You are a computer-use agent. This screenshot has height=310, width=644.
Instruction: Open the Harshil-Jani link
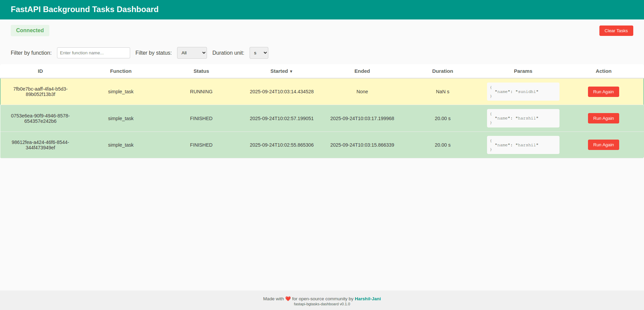(368, 298)
